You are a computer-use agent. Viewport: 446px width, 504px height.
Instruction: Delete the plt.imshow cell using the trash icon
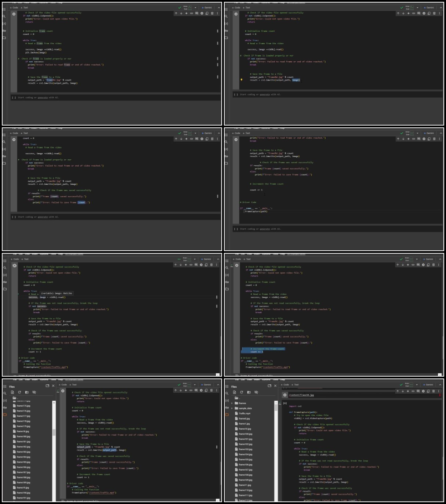click(x=212, y=13)
